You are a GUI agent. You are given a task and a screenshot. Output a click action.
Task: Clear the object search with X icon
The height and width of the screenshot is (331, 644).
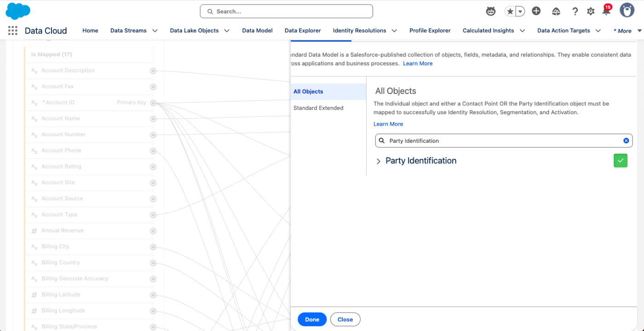click(626, 141)
